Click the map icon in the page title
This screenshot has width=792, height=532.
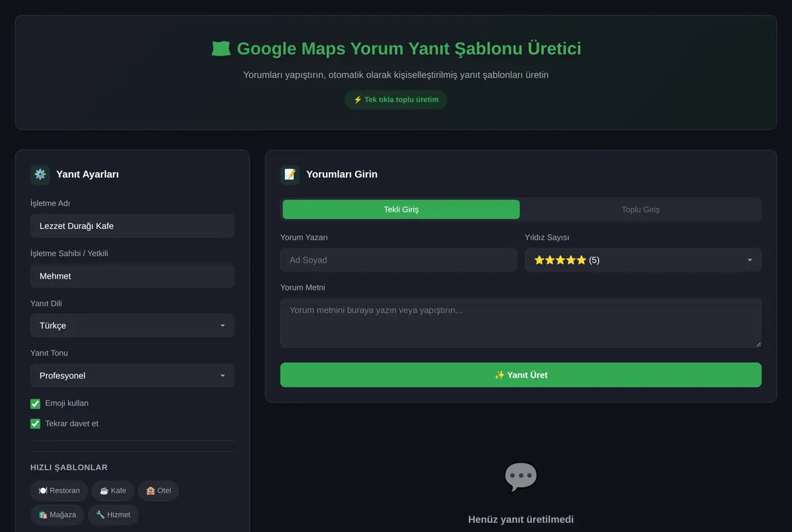220,49
